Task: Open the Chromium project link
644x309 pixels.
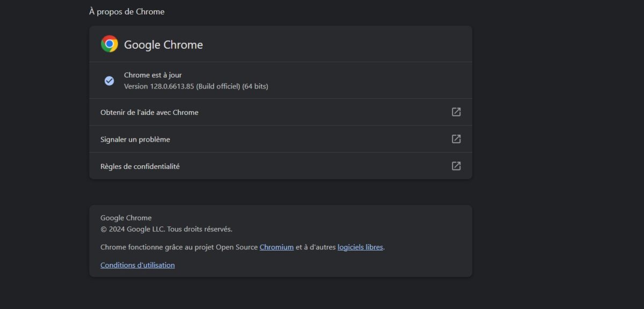Action: point(276,247)
